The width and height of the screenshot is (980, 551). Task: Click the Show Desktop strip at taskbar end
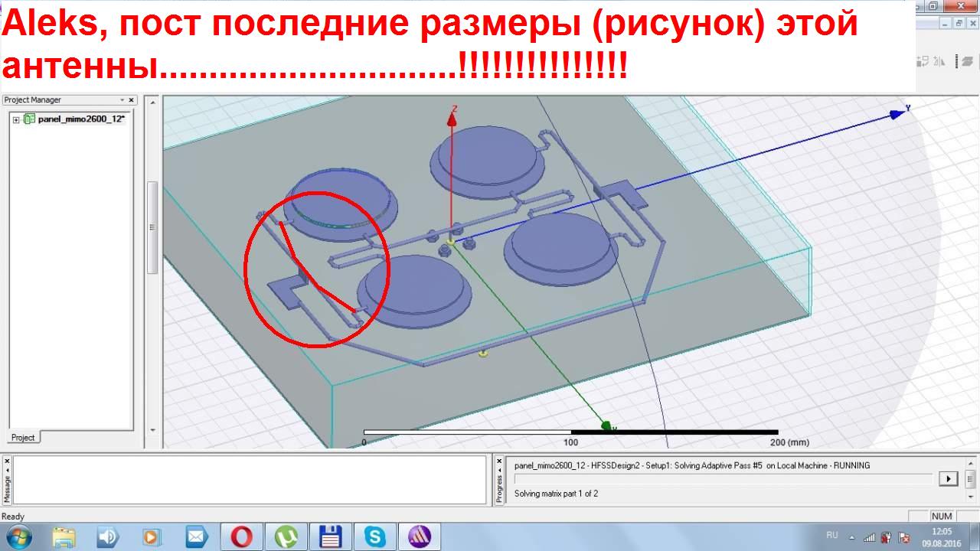[x=975, y=536]
